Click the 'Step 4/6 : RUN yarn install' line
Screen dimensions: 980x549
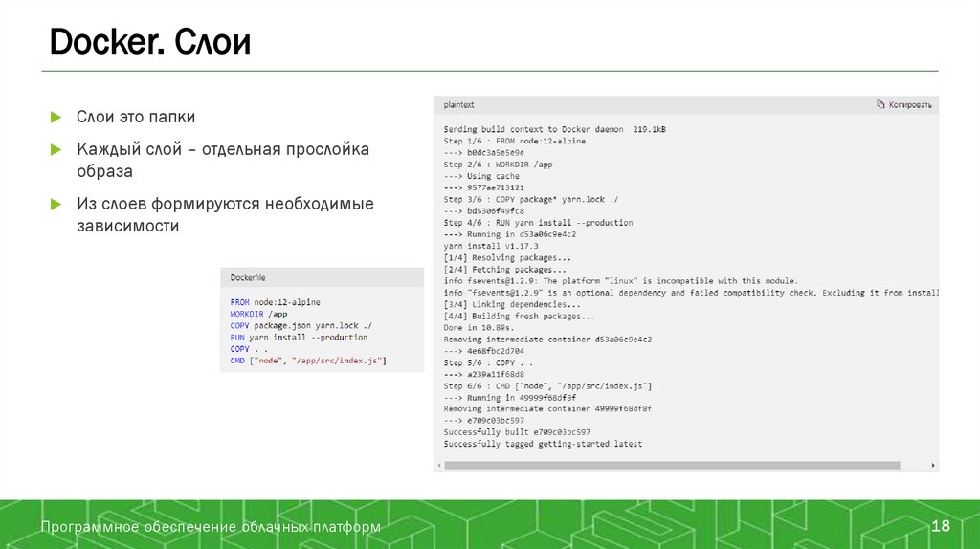point(538,222)
